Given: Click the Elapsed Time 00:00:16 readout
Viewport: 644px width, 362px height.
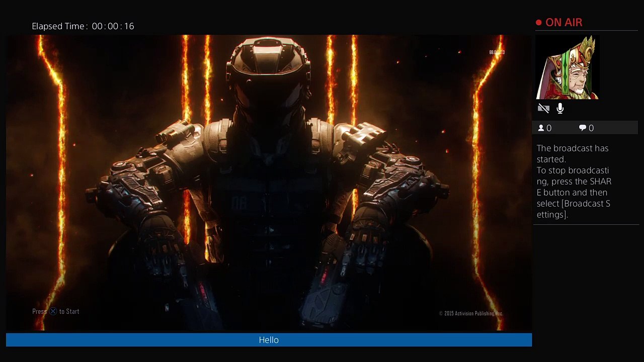Looking at the screenshot, I should point(83,26).
